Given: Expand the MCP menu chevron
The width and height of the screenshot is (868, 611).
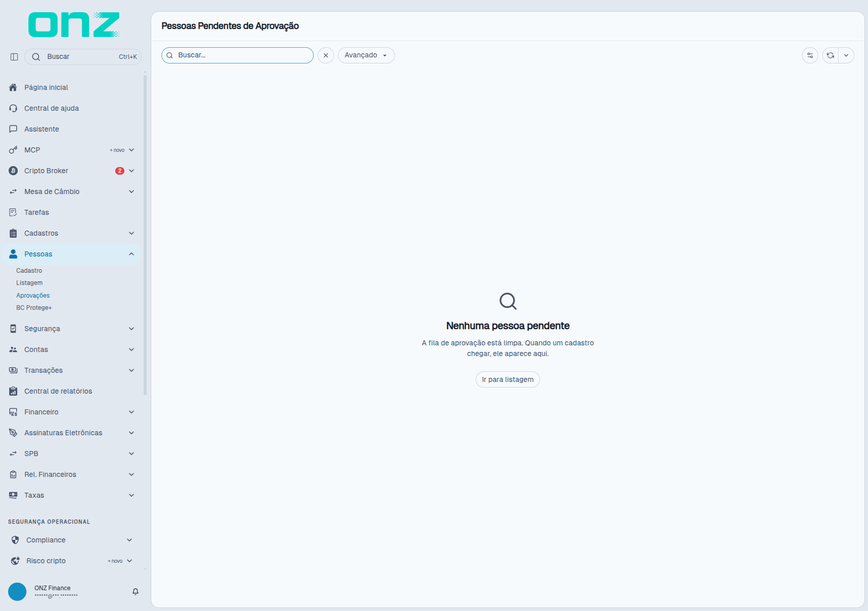Looking at the screenshot, I should (131, 150).
